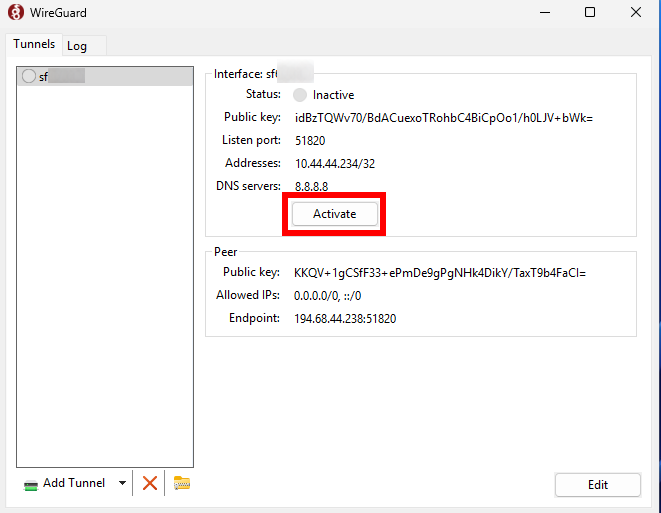Select the sf tunnel in the list

pyautogui.click(x=105, y=76)
